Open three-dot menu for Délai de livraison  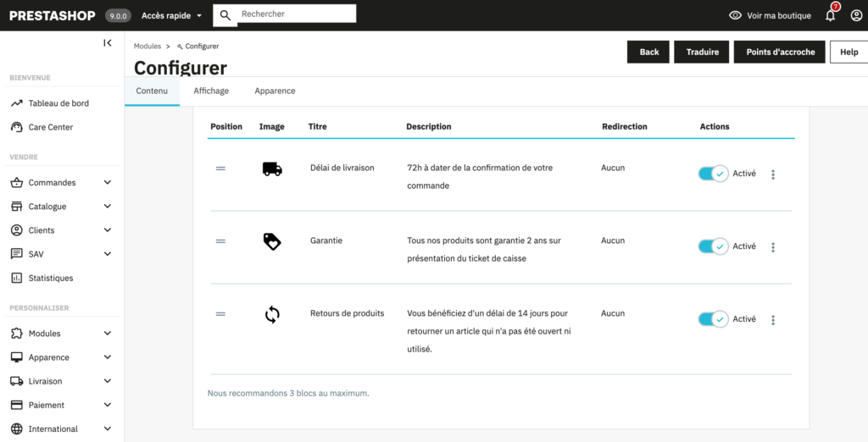(772, 174)
